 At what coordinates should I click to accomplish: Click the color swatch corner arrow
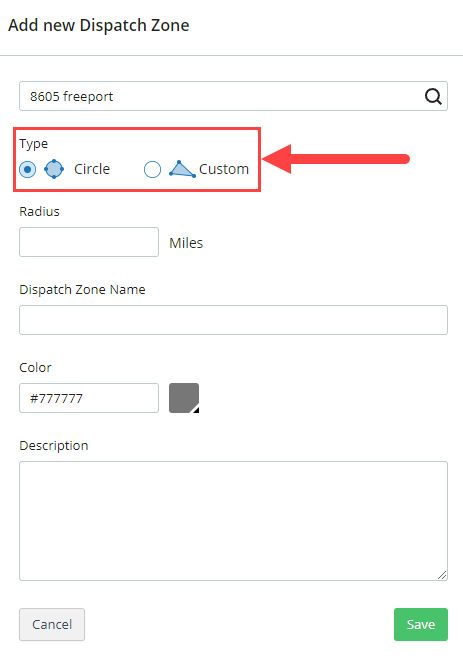(196, 410)
